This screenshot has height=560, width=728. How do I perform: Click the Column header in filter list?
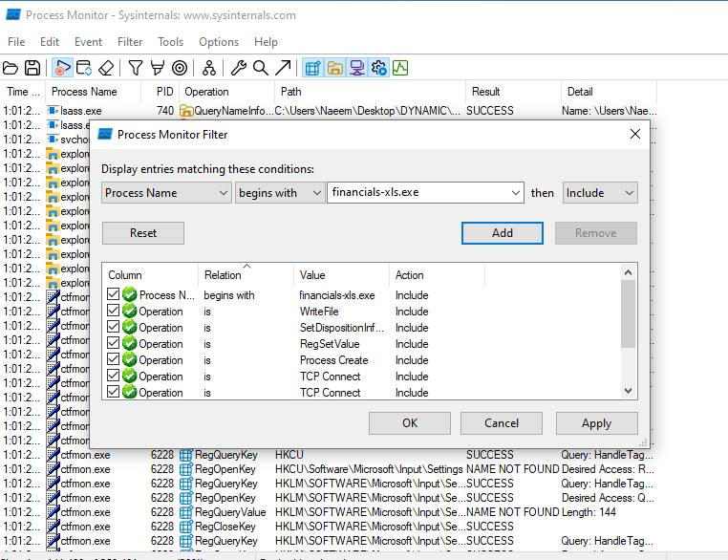150,275
